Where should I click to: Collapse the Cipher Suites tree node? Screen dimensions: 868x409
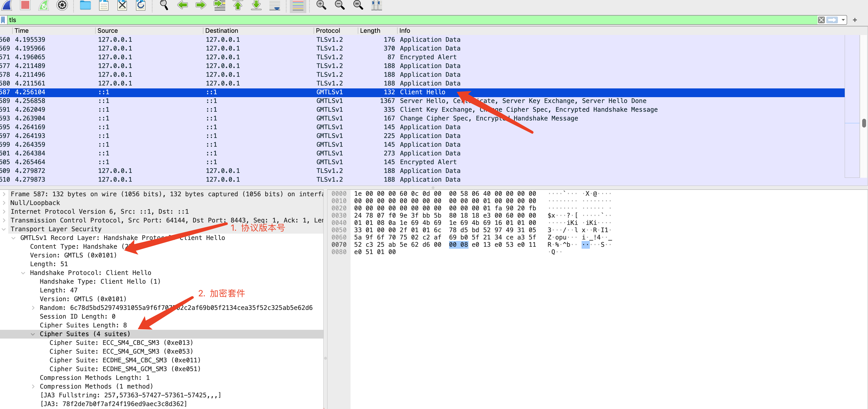click(x=33, y=334)
